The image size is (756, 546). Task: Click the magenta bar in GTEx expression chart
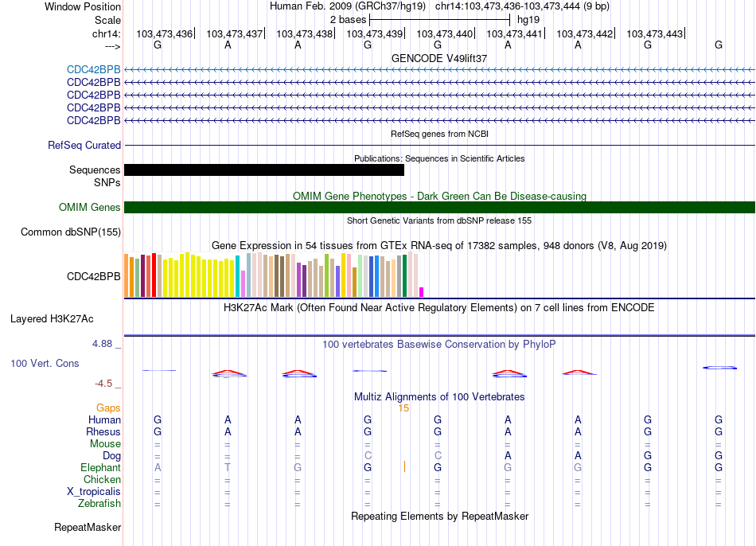click(422, 292)
